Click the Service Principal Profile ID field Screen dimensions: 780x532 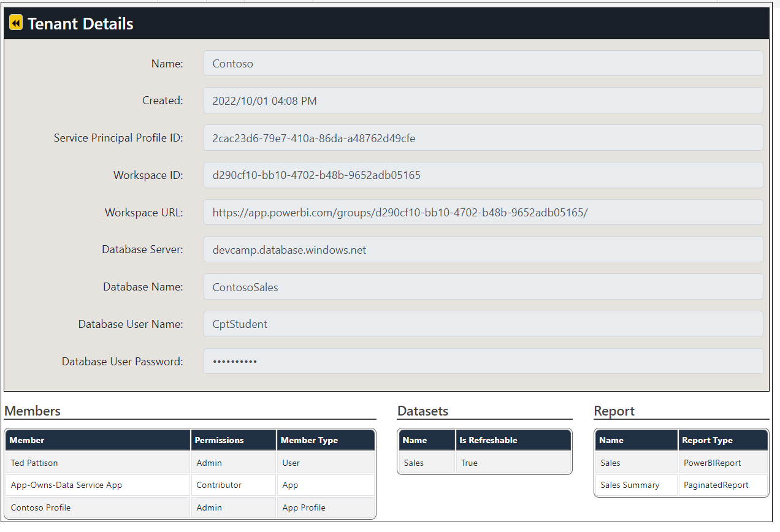(483, 138)
